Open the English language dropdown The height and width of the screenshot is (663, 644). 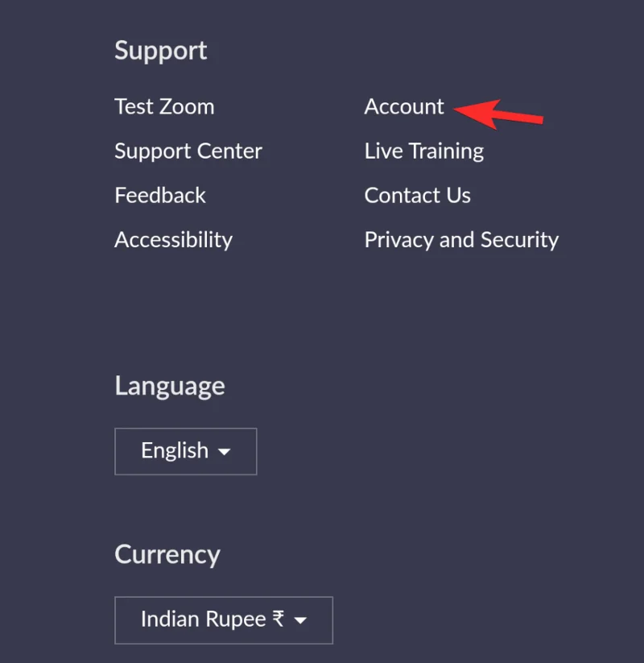186,451
